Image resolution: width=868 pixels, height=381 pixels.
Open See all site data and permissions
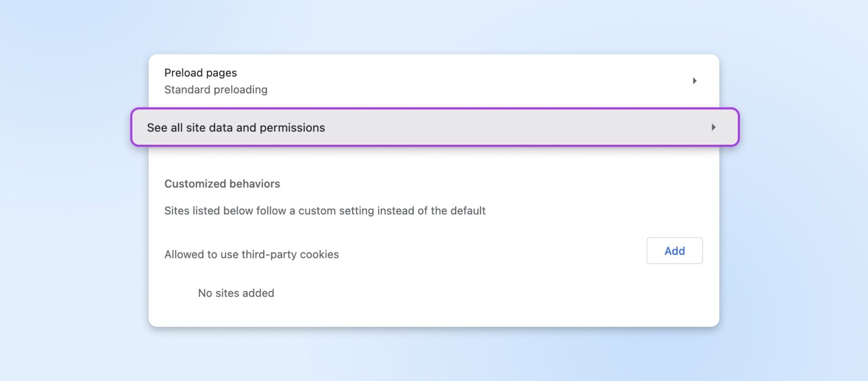pos(236,128)
